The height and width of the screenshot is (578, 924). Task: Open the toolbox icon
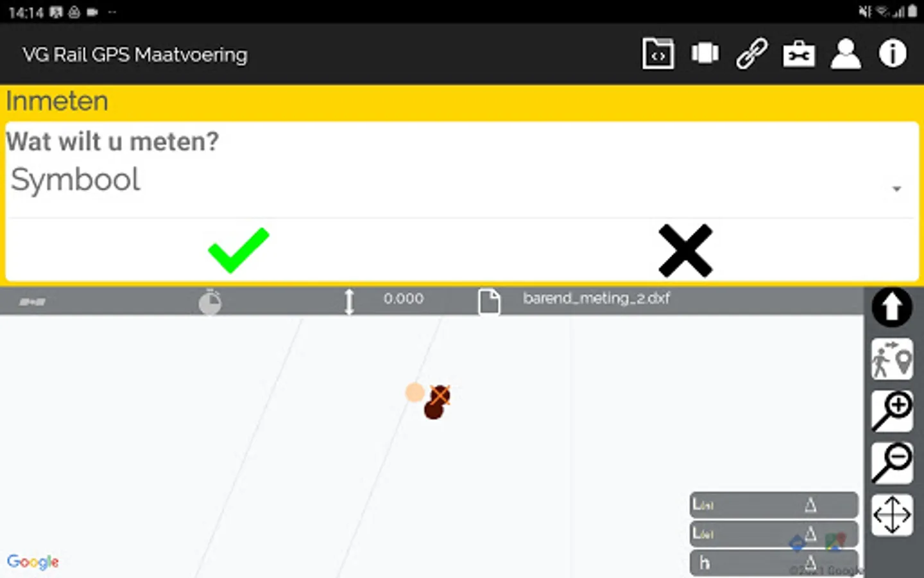pyautogui.click(x=799, y=54)
